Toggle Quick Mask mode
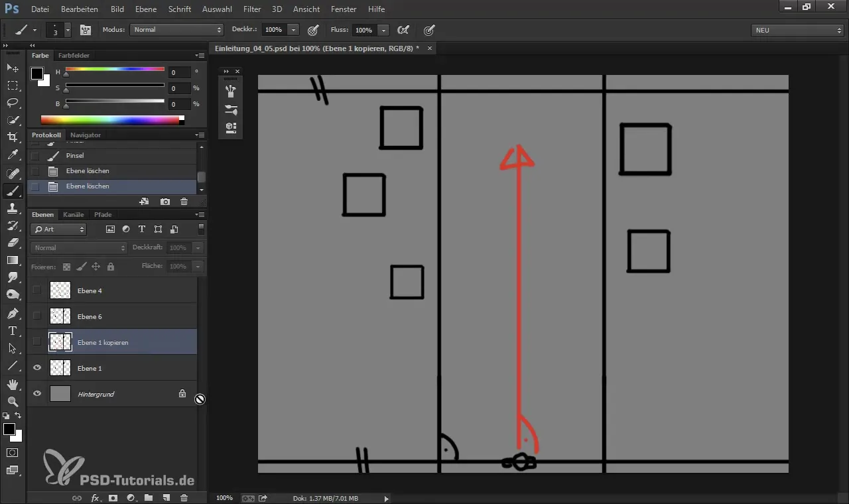Screen dimensions: 849x504 13,452
